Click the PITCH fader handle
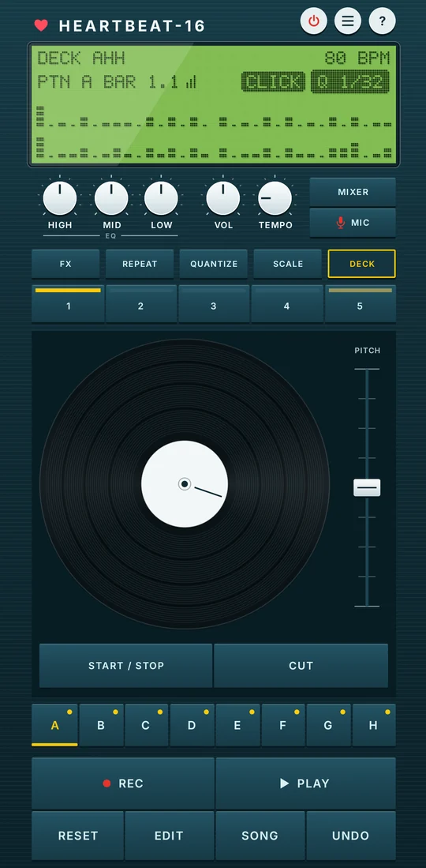 (367, 487)
